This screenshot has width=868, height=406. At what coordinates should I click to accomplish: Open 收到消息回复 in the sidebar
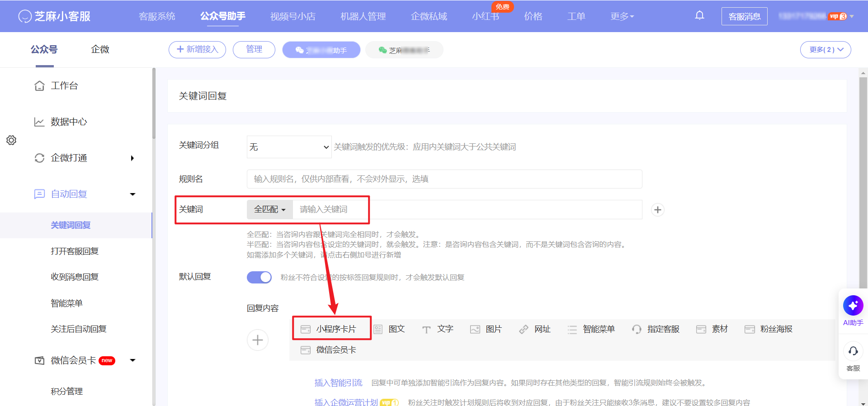pyautogui.click(x=75, y=277)
